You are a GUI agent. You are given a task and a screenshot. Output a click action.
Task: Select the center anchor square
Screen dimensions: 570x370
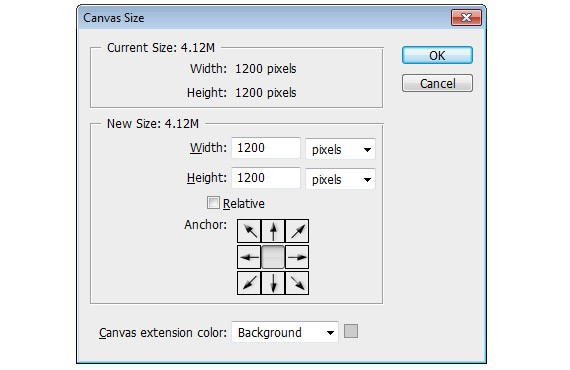tap(273, 257)
